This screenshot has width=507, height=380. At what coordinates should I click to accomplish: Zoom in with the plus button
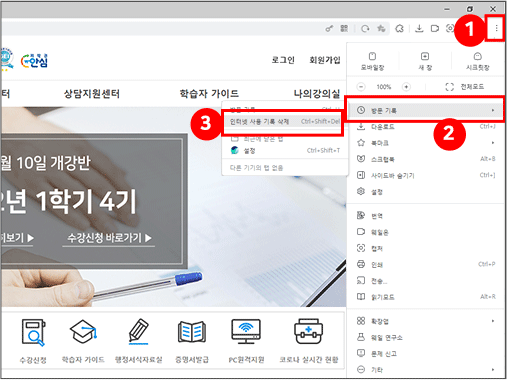(x=406, y=87)
